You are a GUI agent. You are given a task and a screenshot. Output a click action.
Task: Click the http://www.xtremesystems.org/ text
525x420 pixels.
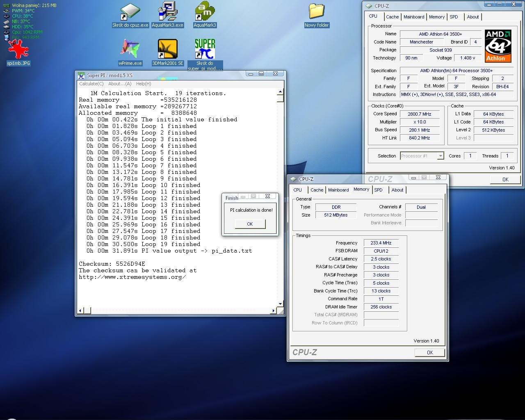pos(132,277)
